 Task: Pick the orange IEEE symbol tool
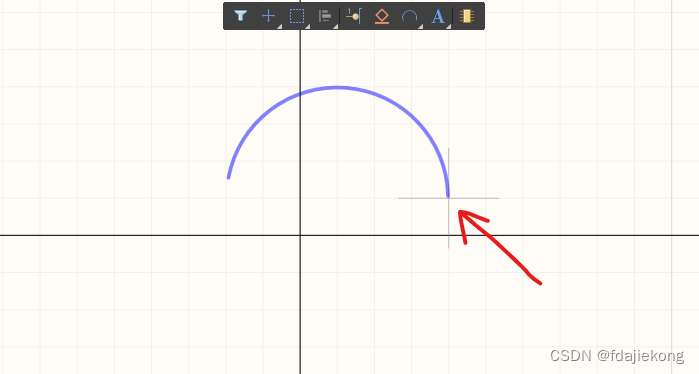tap(382, 16)
